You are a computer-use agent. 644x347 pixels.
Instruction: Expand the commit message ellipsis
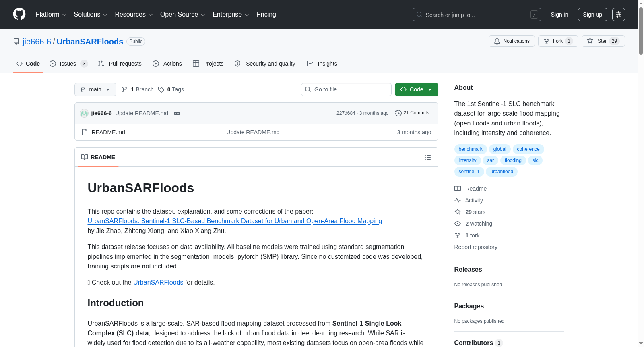tap(177, 113)
